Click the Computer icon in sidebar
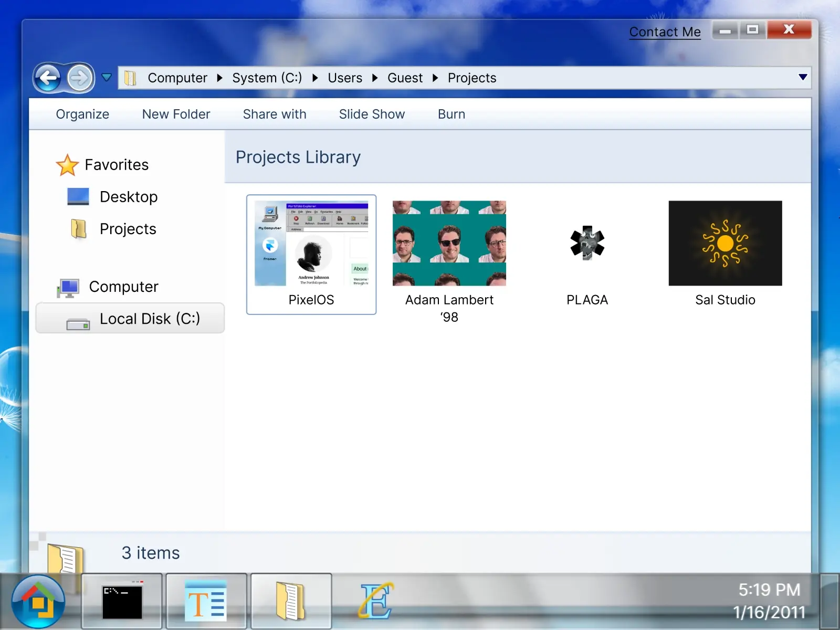Viewport: 840px width, 630px height. click(68, 288)
